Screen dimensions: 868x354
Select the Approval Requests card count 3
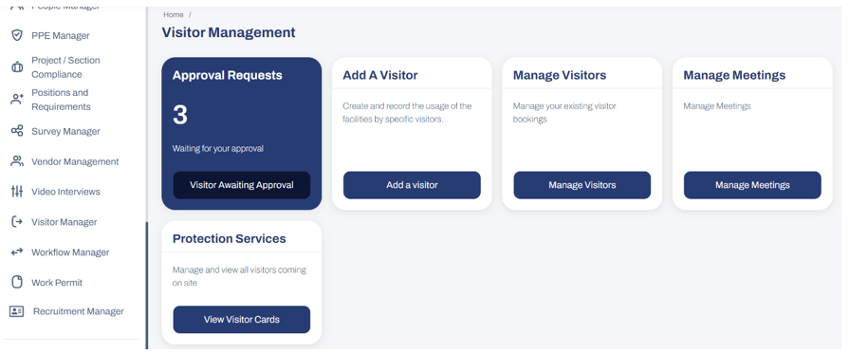tap(180, 115)
